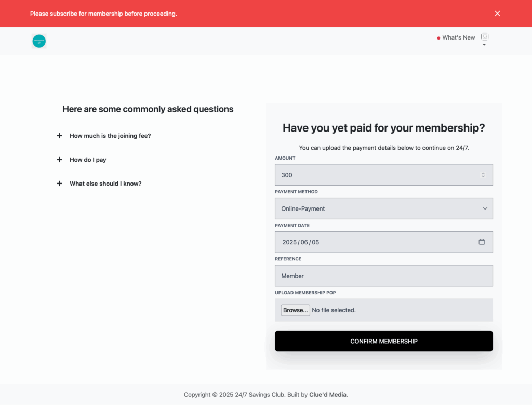Click the plus icon beside 'What else should I know?'
Viewport: 532px width, 405px height.
59,184
